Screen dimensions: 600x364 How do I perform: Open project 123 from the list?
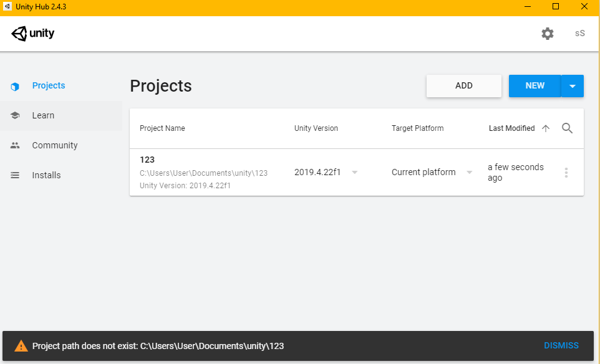(147, 160)
